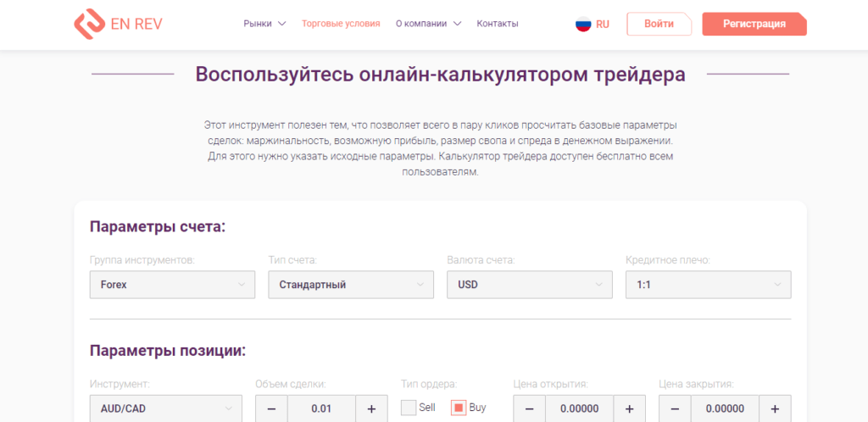Increase Цена открытия with plus button
The image size is (868, 422).
(x=630, y=408)
